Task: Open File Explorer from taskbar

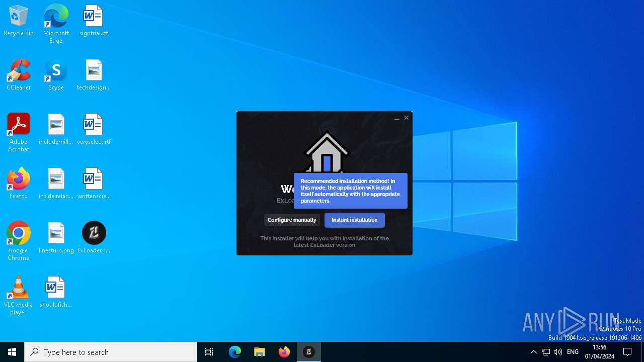Action: coord(260,352)
